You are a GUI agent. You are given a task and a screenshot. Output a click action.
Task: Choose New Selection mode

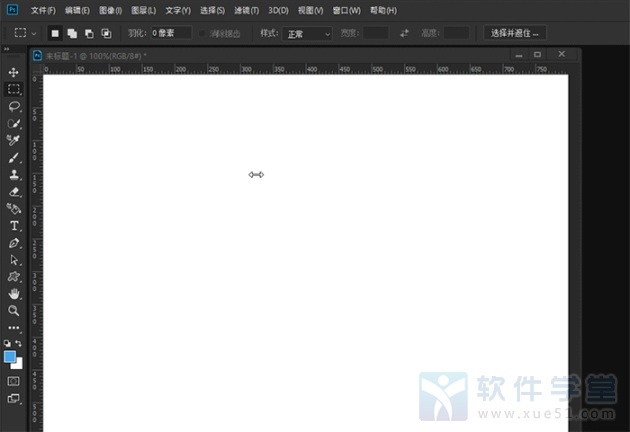55,33
